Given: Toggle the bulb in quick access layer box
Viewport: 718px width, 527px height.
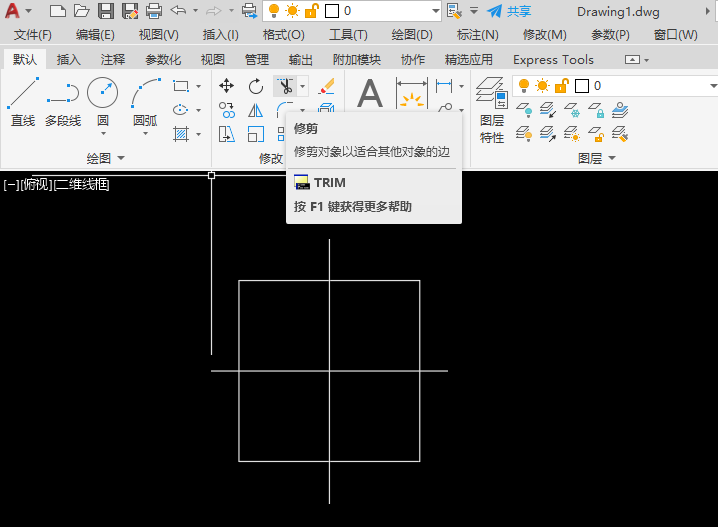Looking at the screenshot, I should pyautogui.click(x=274, y=11).
